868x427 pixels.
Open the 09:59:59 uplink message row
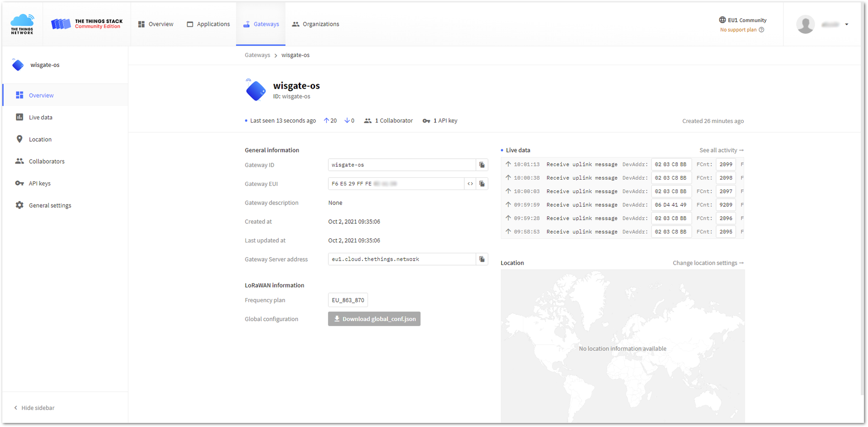pos(623,205)
